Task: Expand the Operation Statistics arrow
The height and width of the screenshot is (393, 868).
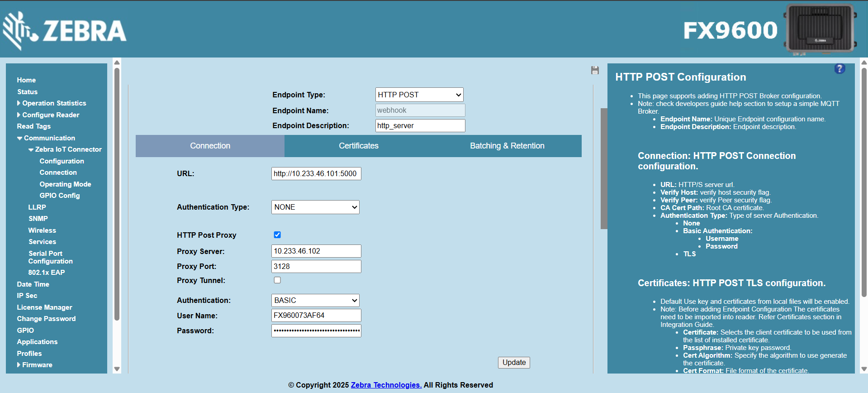Action: 19,103
